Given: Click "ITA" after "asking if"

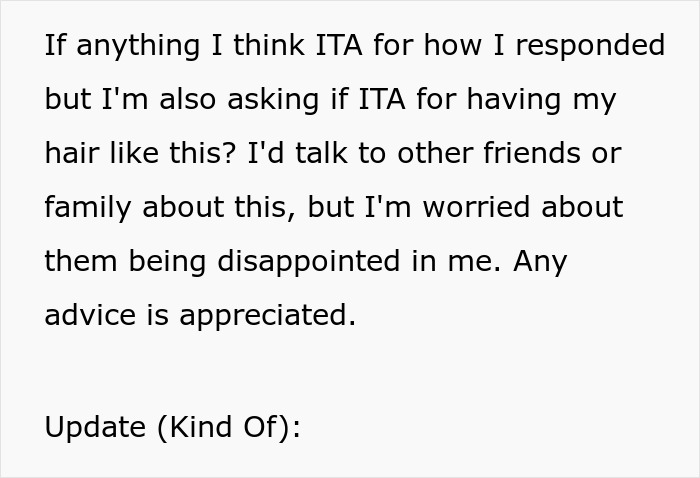Looking at the screenshot, I should pyautogui.click(x=382, y=99).
